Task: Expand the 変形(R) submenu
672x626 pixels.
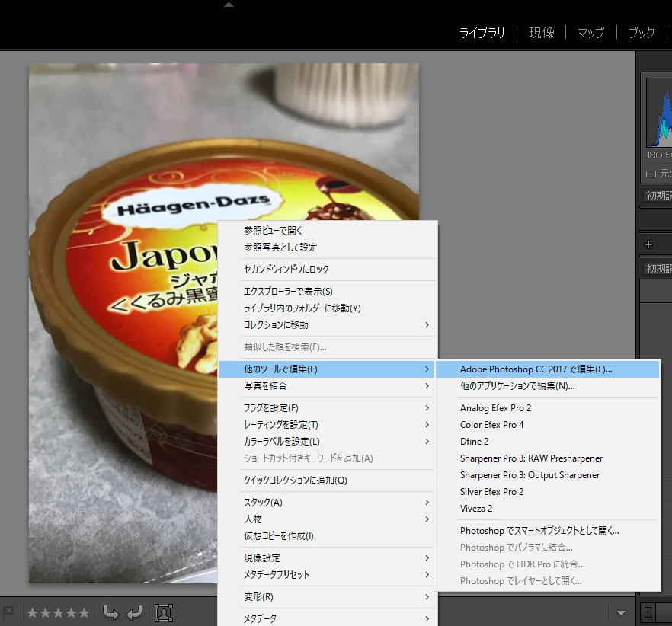Action: pyautogui.click(x=328, y=597)
